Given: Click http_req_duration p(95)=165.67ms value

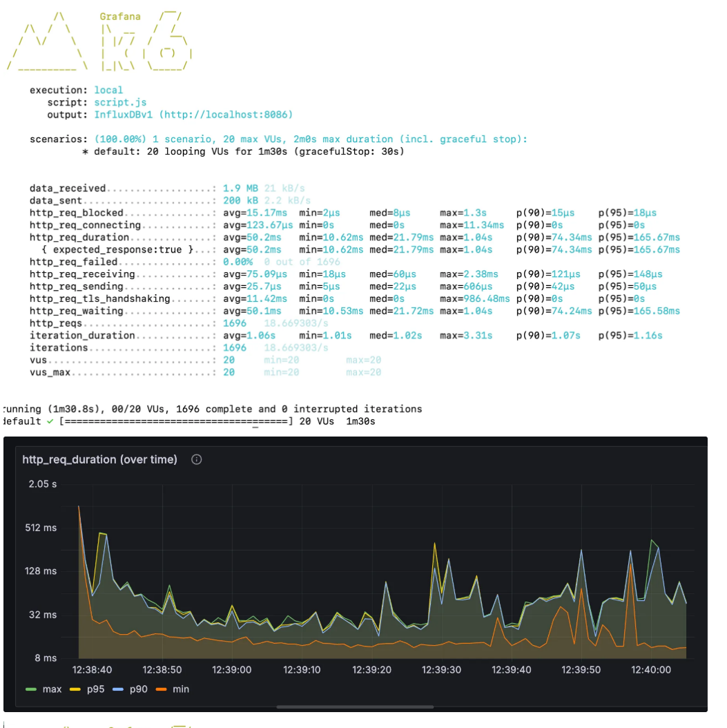Looking at the screenshot, I should point(639,237).
